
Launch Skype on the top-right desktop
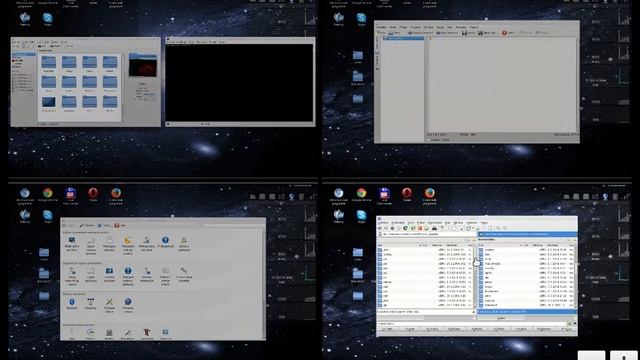(x=361, y=18)
